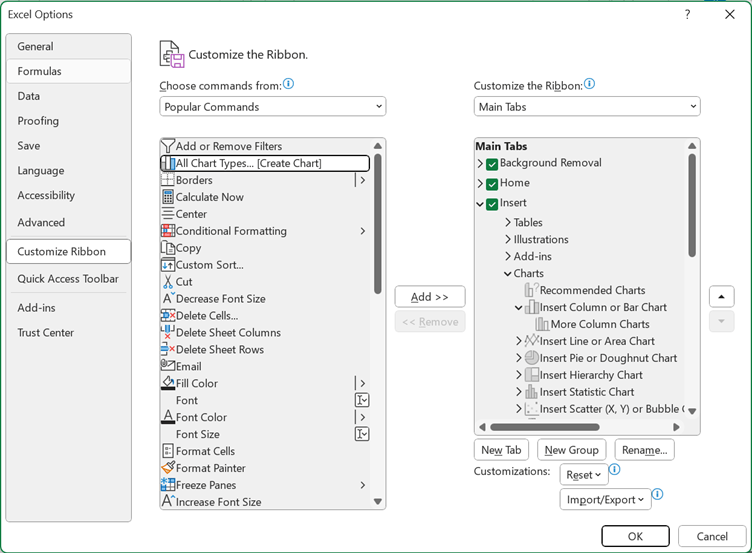This screenshot has height=553, width=752.
Task: Open the Trust Center category
Action: point(46,333)
